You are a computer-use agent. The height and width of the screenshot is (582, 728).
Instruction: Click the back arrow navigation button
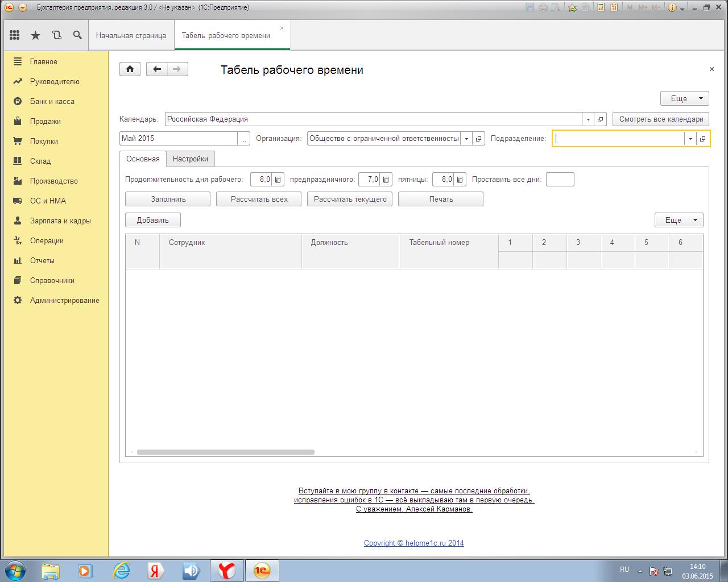pos(157,69)
